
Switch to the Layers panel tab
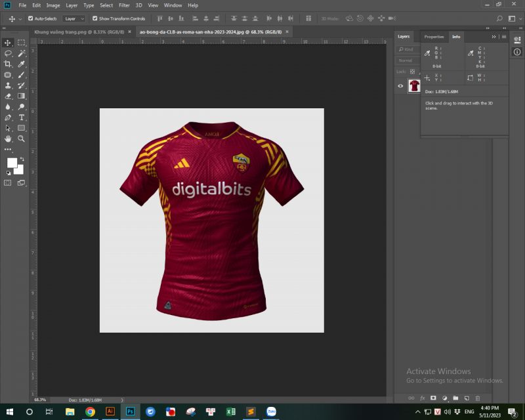404,37
